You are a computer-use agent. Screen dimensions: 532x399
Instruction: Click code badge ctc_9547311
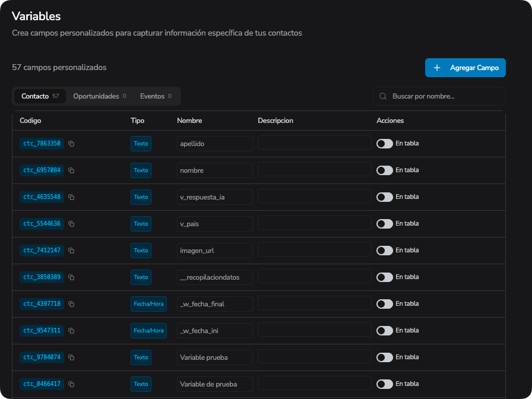(x=42, y=331)
